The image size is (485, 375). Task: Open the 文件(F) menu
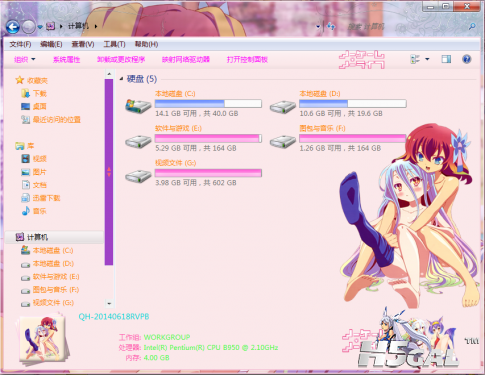[20, 44]
